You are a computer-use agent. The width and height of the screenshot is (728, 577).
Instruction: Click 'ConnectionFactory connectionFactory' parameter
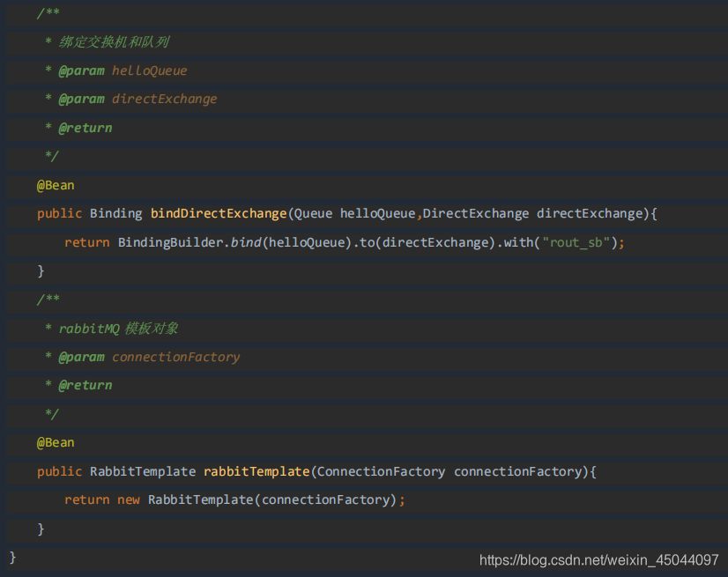pyautogui.click(x=449, y=471)
